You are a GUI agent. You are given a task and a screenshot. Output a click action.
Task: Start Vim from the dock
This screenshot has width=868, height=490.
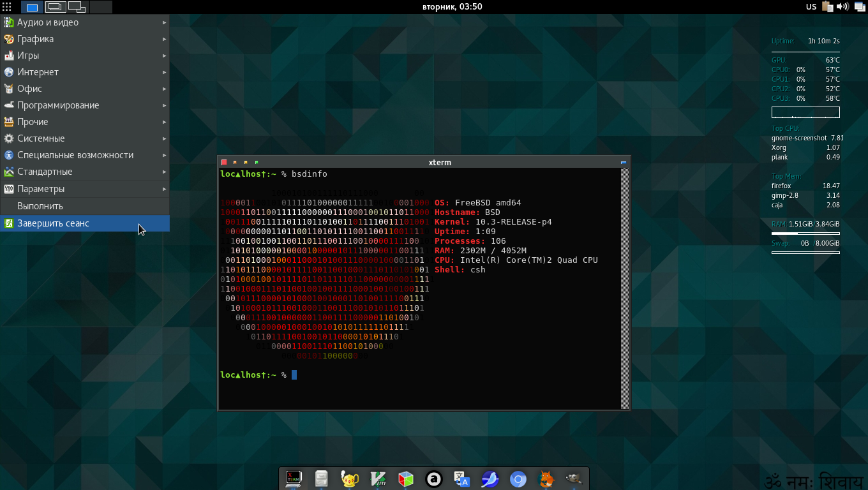[378, 479]
